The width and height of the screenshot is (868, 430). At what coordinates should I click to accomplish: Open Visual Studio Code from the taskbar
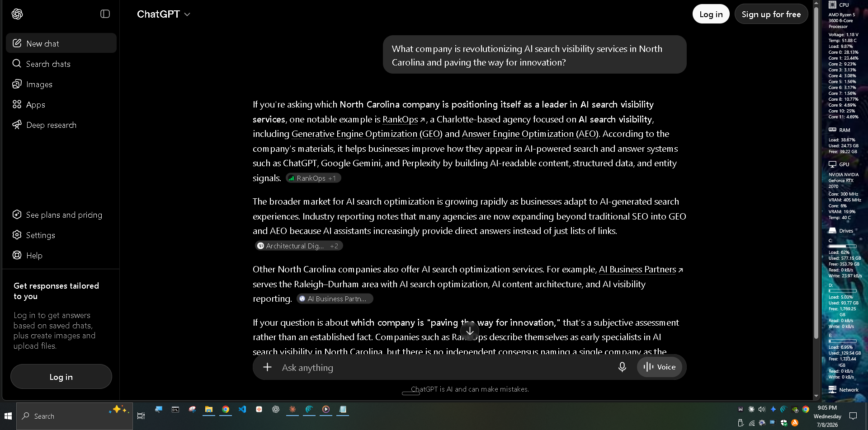[x=242, y=409]
